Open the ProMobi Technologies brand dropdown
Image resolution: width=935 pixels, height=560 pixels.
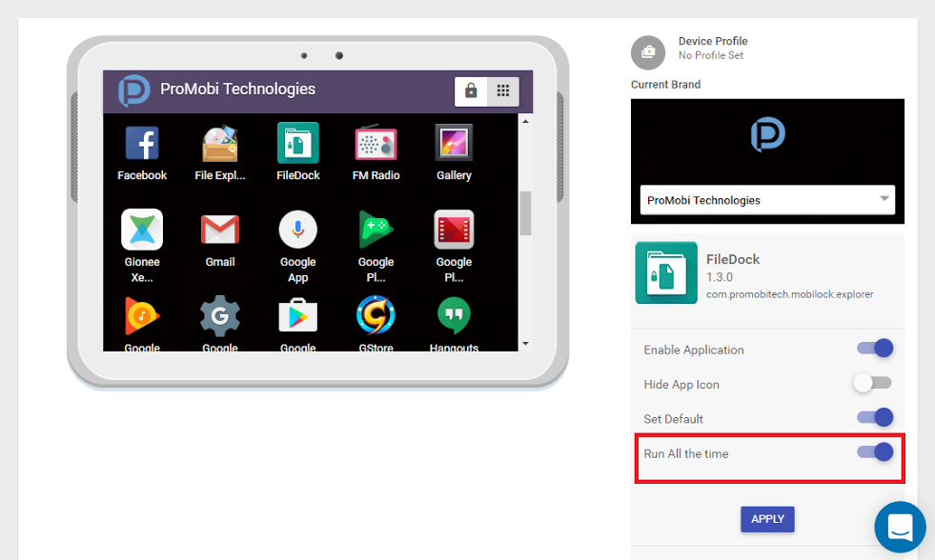[x=767, y=200]
